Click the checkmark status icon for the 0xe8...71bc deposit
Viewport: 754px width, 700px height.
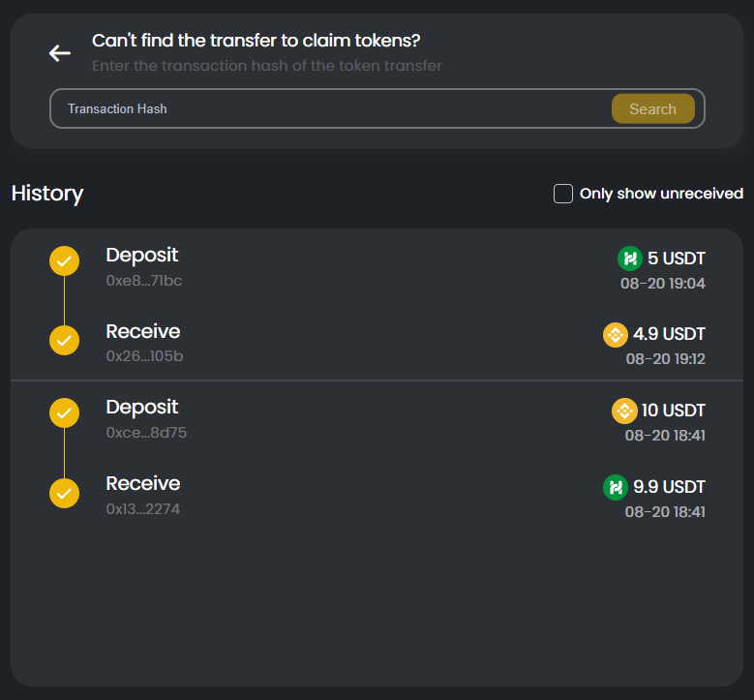(65, 260)
